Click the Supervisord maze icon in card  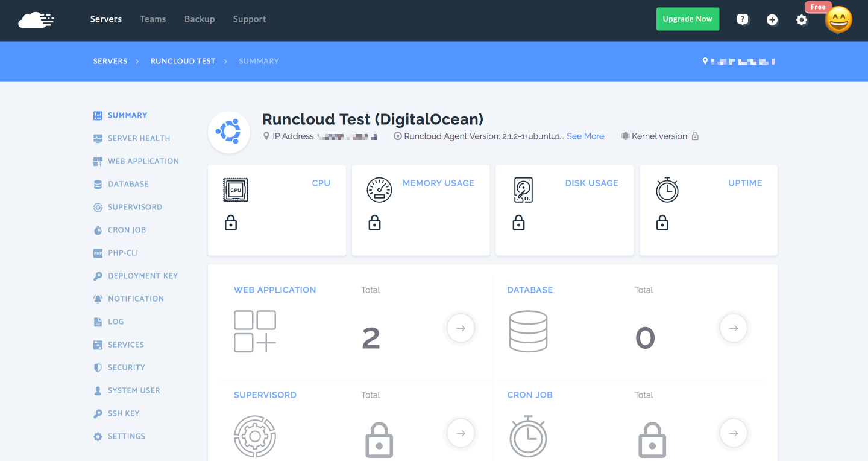(x=255, y=436)
